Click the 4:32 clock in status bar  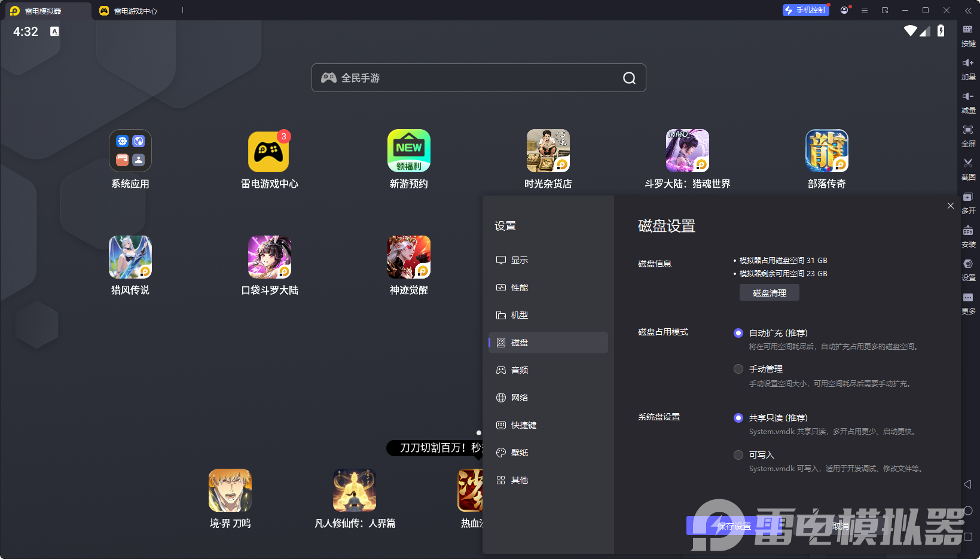coord(26,32)
